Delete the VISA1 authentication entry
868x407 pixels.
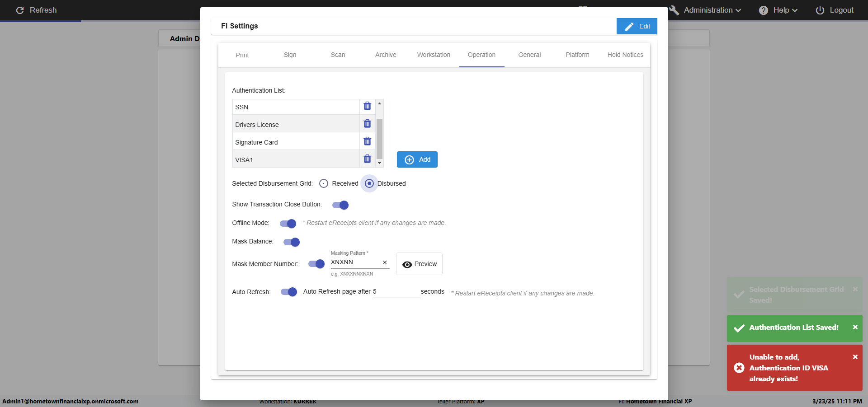367,159
